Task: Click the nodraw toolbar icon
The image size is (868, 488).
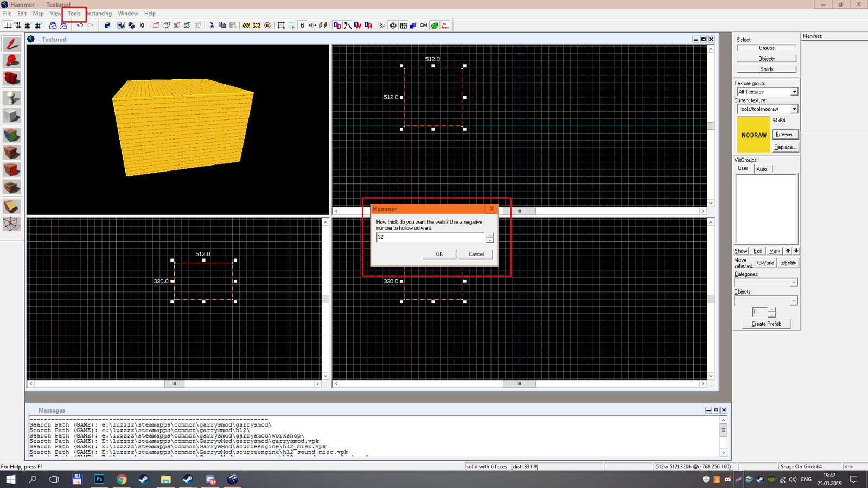Action: click(445, 25)
